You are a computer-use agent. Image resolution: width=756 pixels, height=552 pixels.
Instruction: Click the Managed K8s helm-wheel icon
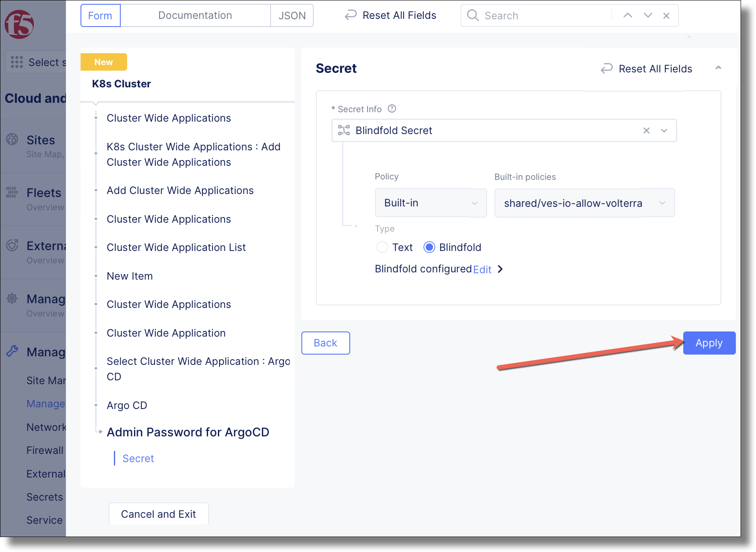12,298
